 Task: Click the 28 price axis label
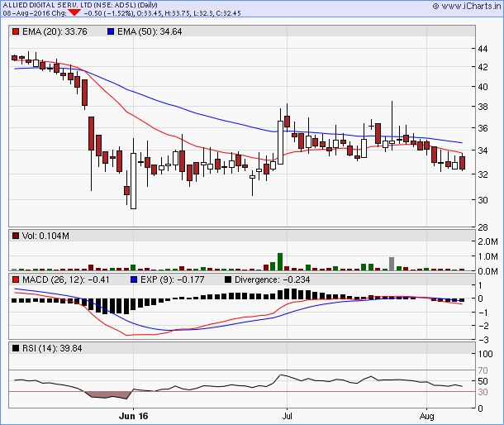tap(483, 227)
